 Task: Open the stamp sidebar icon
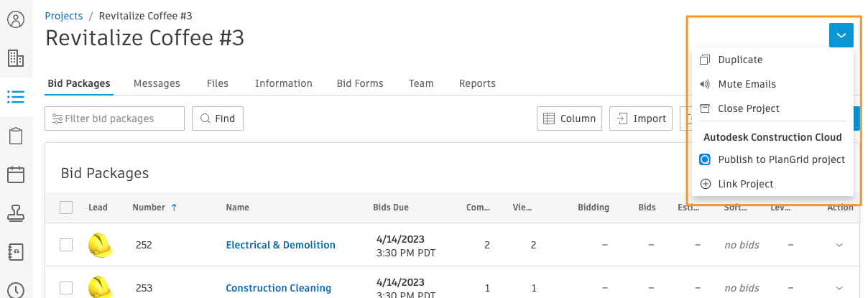pos(16,213)
